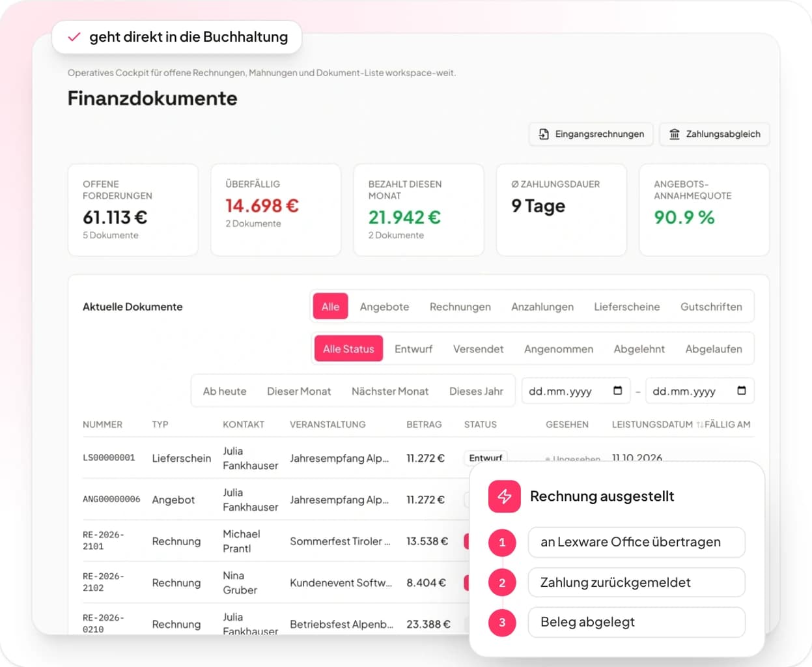Image resolution: width=812 pixels, height=667 pixels.
Task: Filter by Angenommen status
Action: pos(559,349)
